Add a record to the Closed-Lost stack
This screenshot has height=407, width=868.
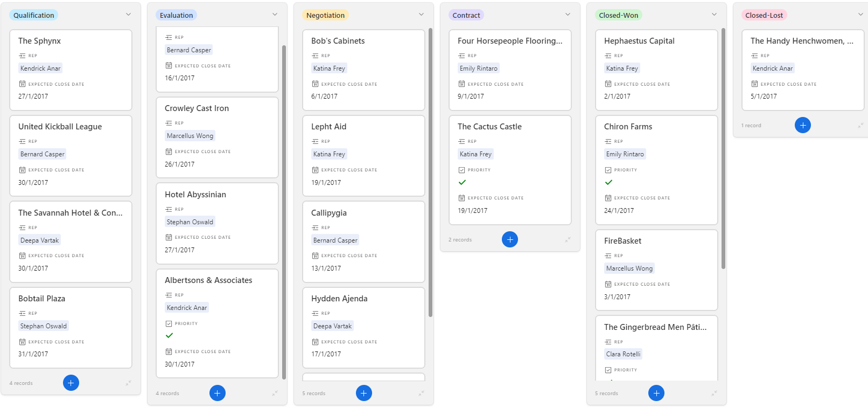tap(803, 125)
